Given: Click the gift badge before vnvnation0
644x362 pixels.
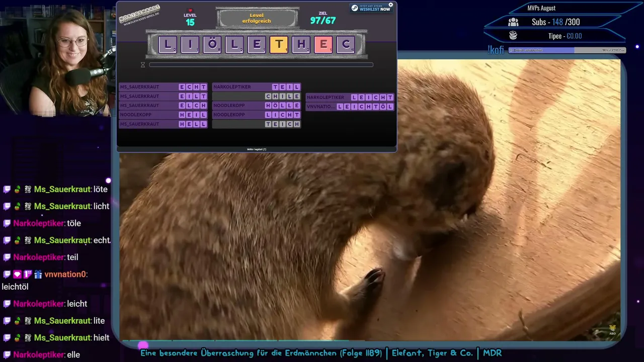Looking at the screenshot, I should [38, 275].
